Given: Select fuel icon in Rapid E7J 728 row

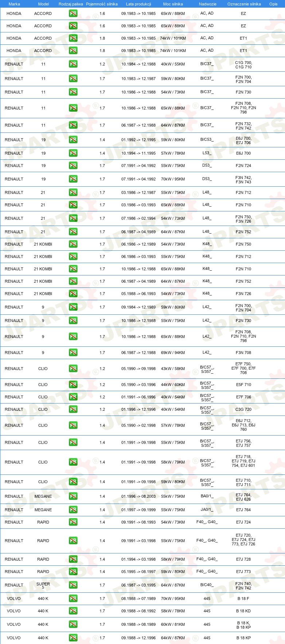Looking at the screenshot, I should (73, 559).
